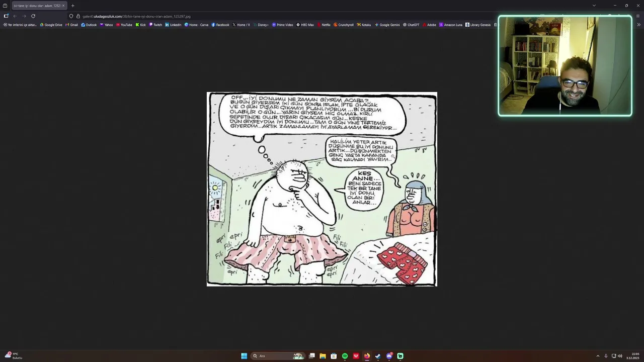
Task: Open the Home - Canva bookmark
Action: coord(196,25)
